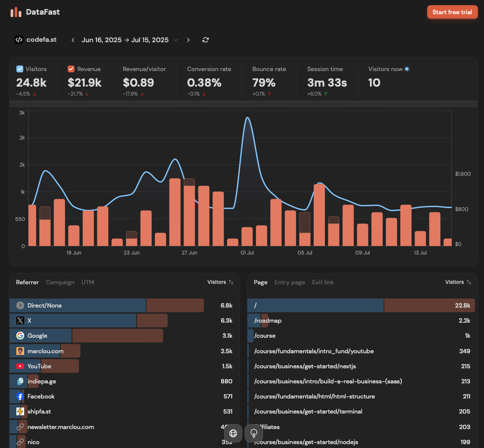Viewport: 484px width, 448px height.
Task: Open the Entry page tab
Action: pos(289,282)
